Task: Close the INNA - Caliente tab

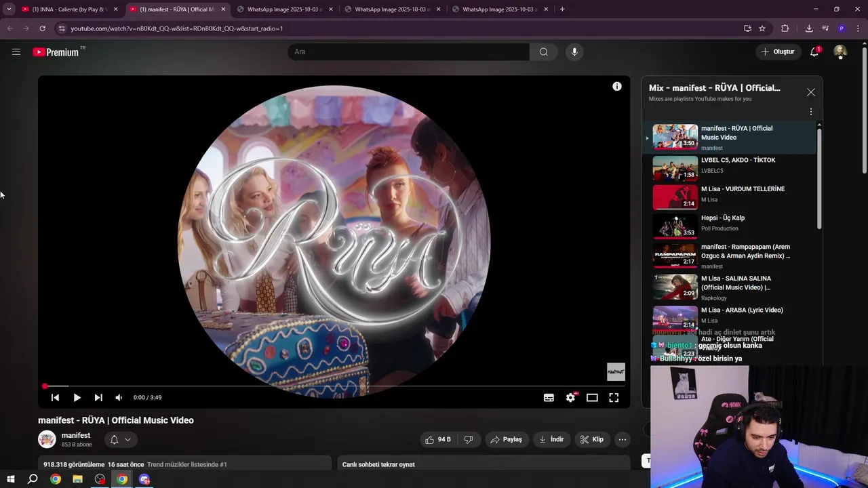Action: point(115,9)
